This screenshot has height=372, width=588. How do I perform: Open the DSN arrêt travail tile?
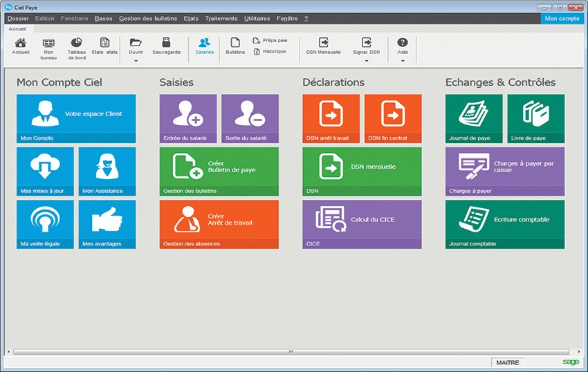(331, 118)
